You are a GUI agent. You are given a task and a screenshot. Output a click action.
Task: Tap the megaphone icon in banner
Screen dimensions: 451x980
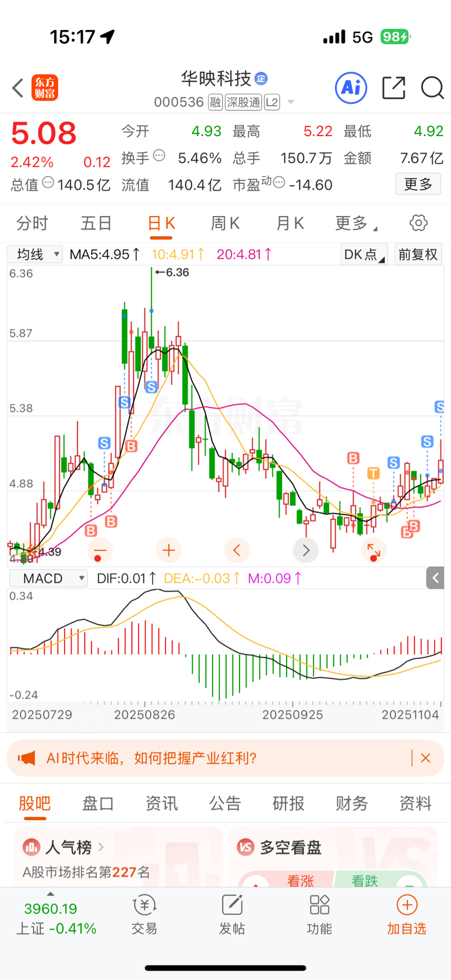coord(26,758)
